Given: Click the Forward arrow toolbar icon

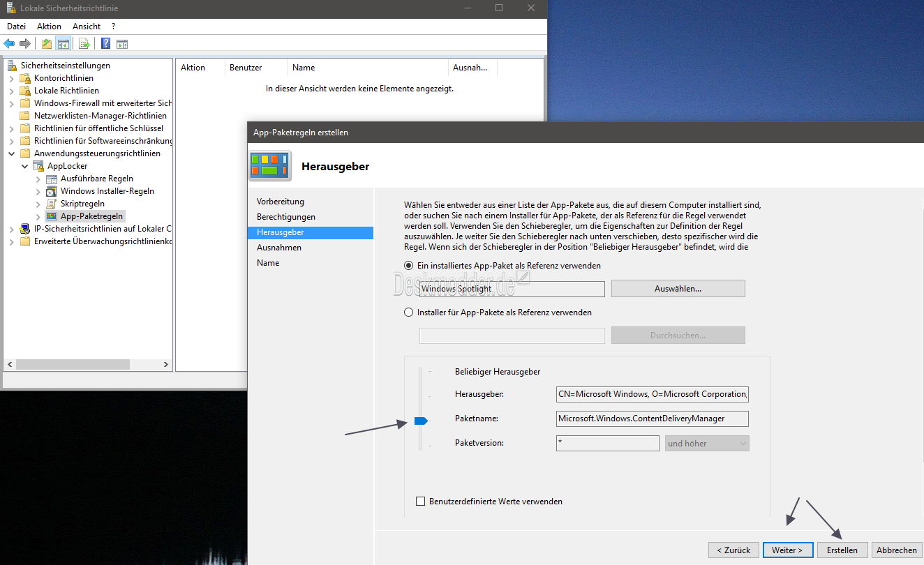Looking at the screenshot, I should coord(25,44).
